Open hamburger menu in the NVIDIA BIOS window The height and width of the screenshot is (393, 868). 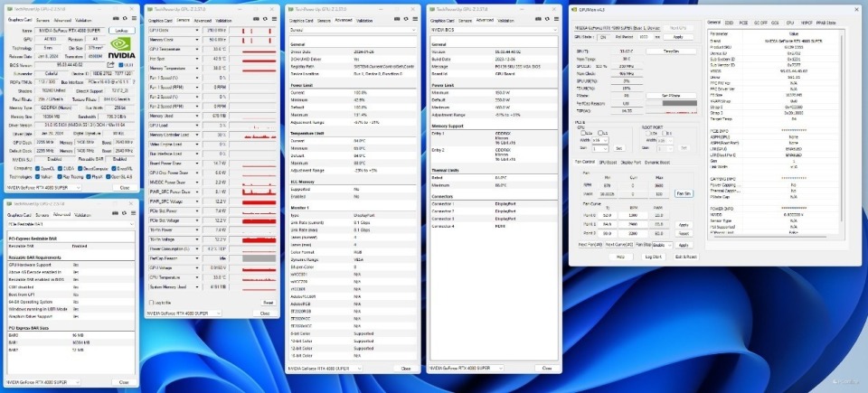coord(554,19)
